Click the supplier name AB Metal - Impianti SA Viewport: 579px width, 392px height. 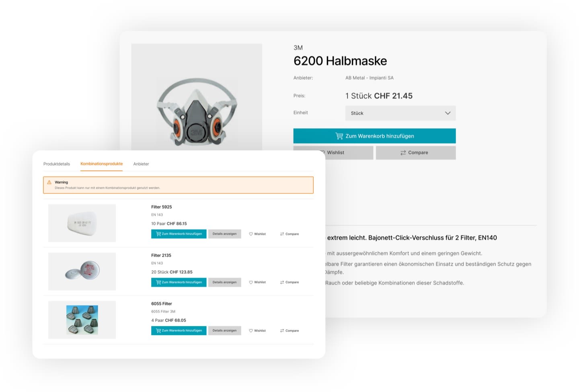pyautogui.click(x=370, y=78)
